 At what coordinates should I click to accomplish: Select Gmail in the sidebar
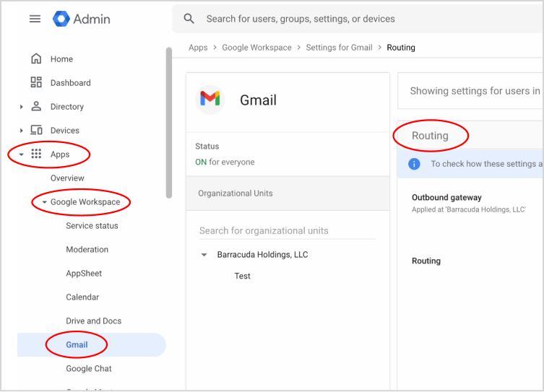click(77, 345)
